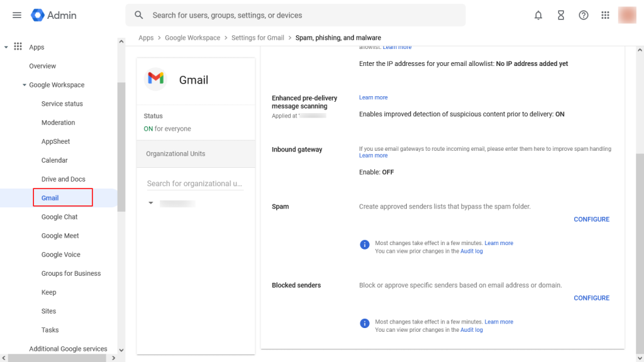The width and height of the screenshot is (644, 362).
Task: Expand the organizational unit dropdown arrow
Action: click(151, 204)
